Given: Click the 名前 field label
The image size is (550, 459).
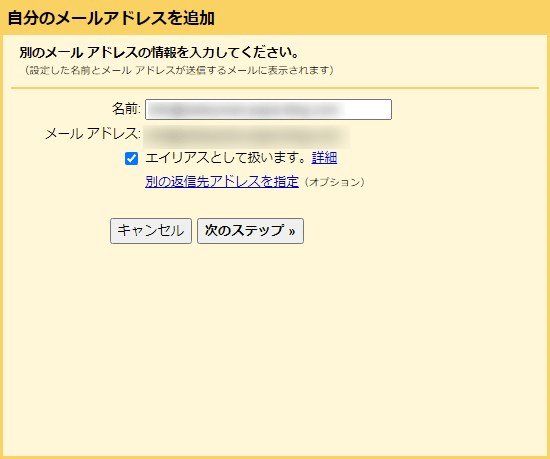Looking at the screenshot, I should 126,109.
